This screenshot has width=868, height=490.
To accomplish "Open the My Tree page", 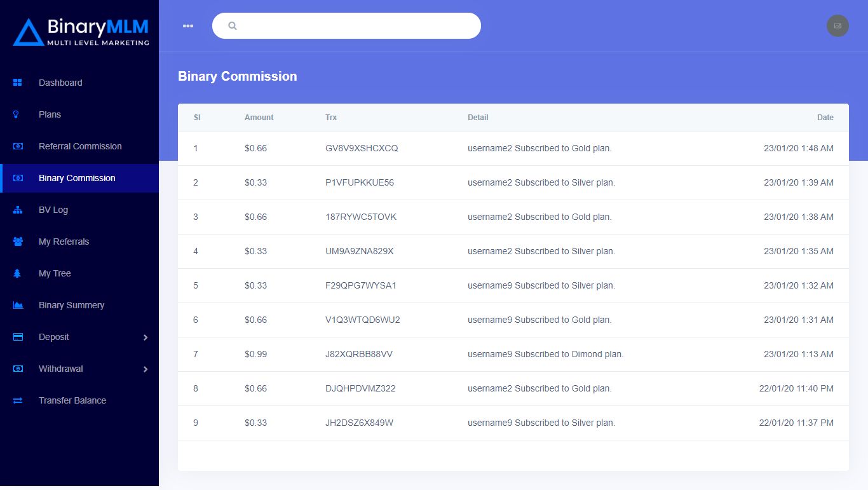I will [79, 273].
